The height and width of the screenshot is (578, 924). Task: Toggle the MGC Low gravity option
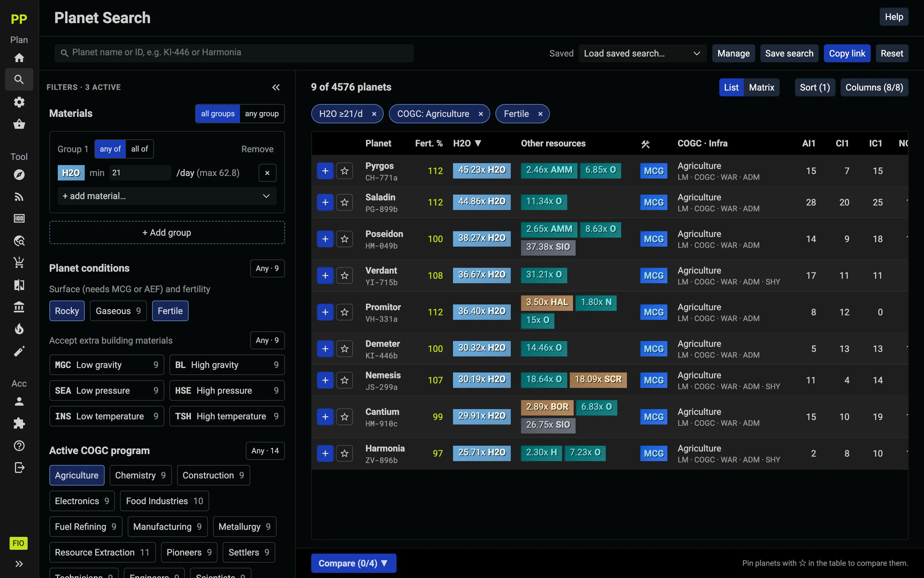point(107,365)
